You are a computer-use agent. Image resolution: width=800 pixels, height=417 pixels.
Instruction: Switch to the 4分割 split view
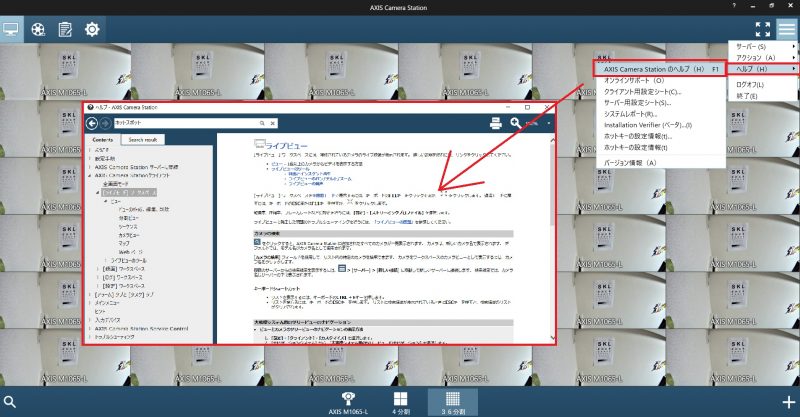tap(401, 403)
